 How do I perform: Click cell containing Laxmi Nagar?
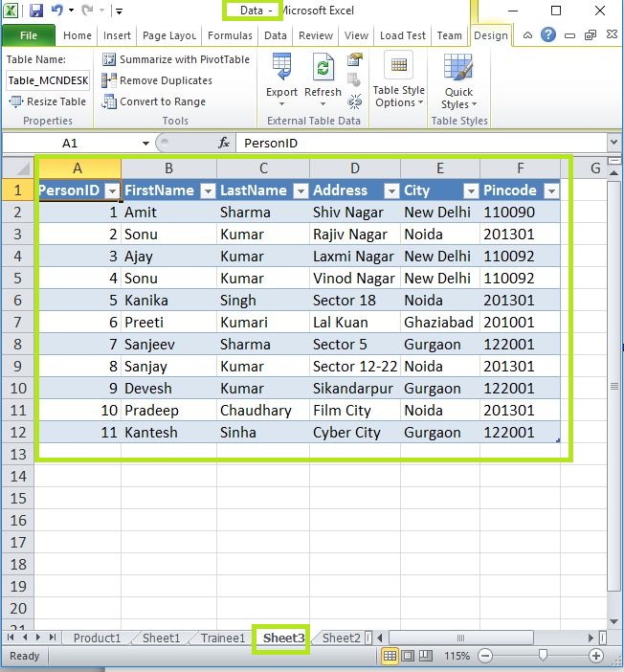click(x=355, y=257)
